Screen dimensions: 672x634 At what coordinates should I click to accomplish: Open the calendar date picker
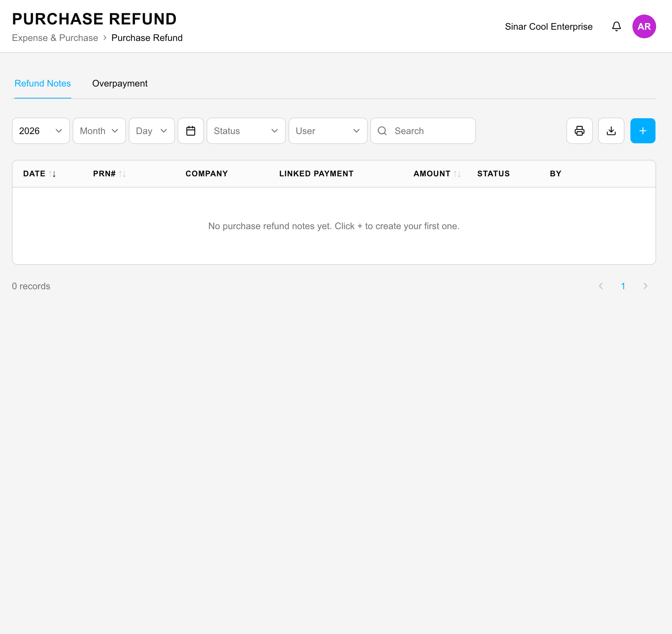pyautogui.click(x=191, y=131)
